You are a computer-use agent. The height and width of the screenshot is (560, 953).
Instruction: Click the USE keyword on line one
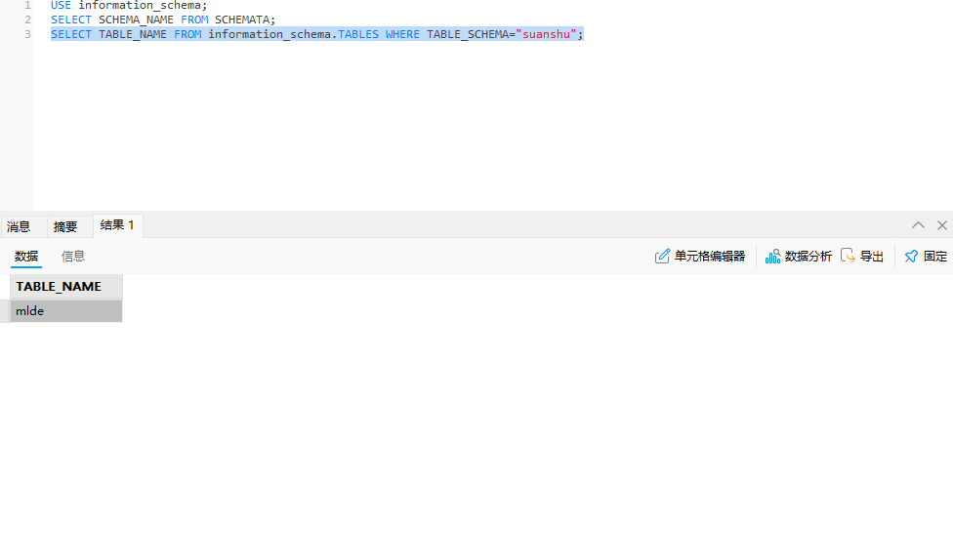pyautogui.click(x=61, y=5)
